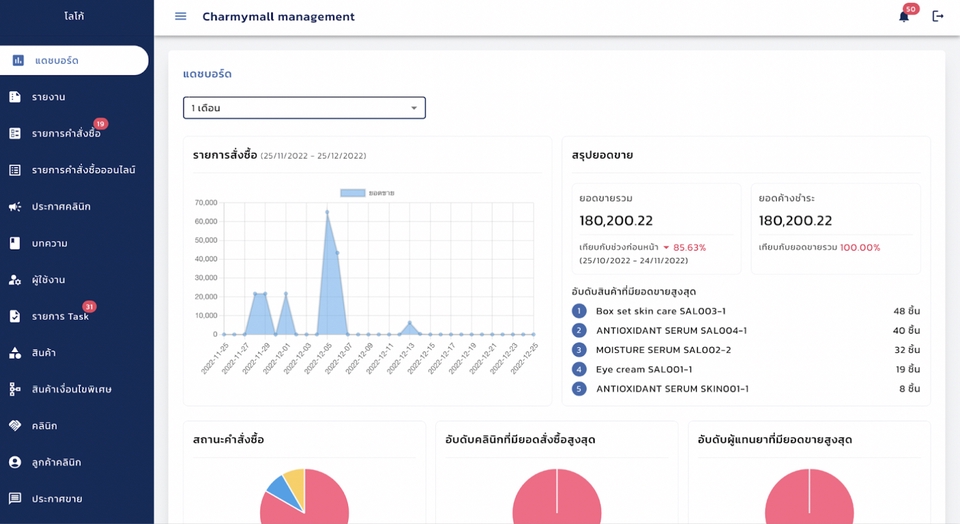Click rank 4 number badge
The width and height of the screenshot is (960, 524).
(579, 369)
